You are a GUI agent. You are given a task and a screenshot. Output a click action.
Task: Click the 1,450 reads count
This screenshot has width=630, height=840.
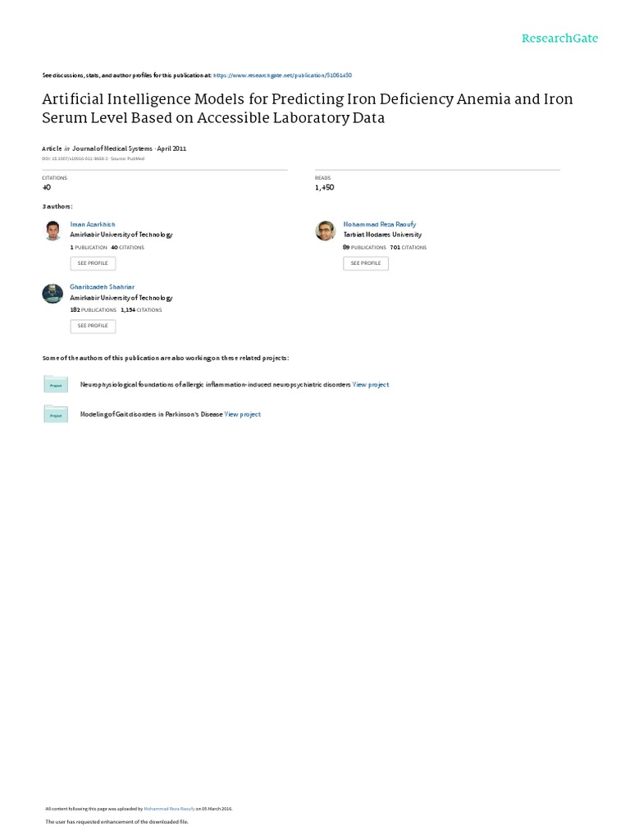point(326,187)
